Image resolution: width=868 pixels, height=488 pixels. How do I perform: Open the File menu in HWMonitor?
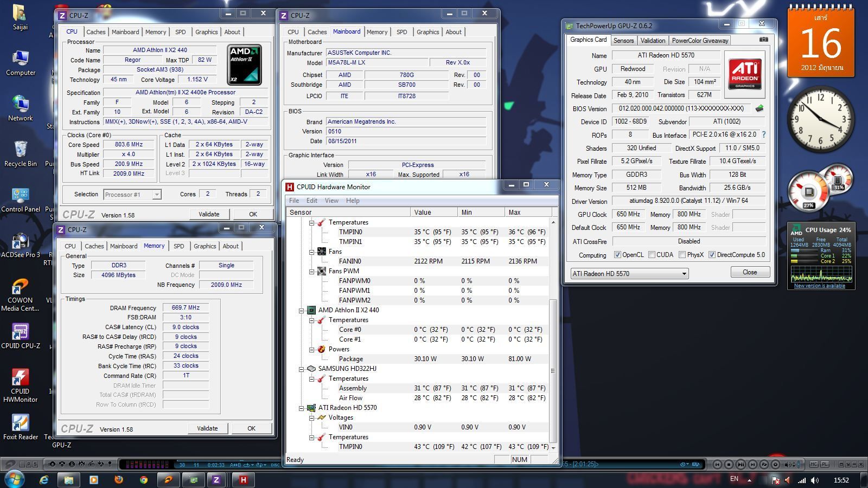click(294, 201)
